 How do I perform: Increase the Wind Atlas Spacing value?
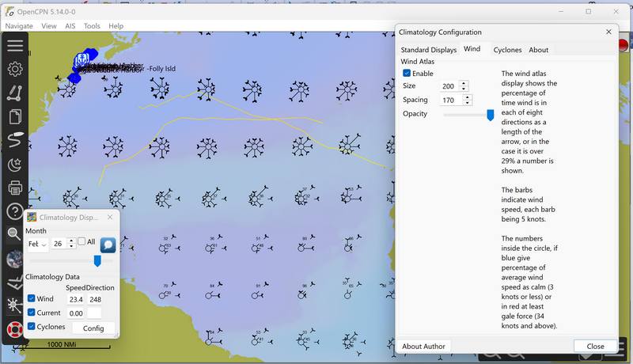(x=468, y=97)
